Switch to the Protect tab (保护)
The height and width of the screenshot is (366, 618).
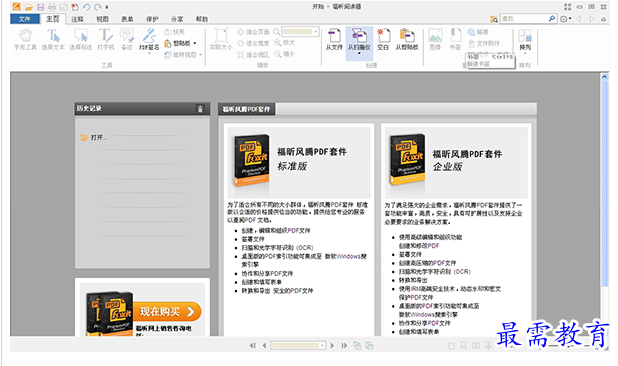click(x=152, y=19)
